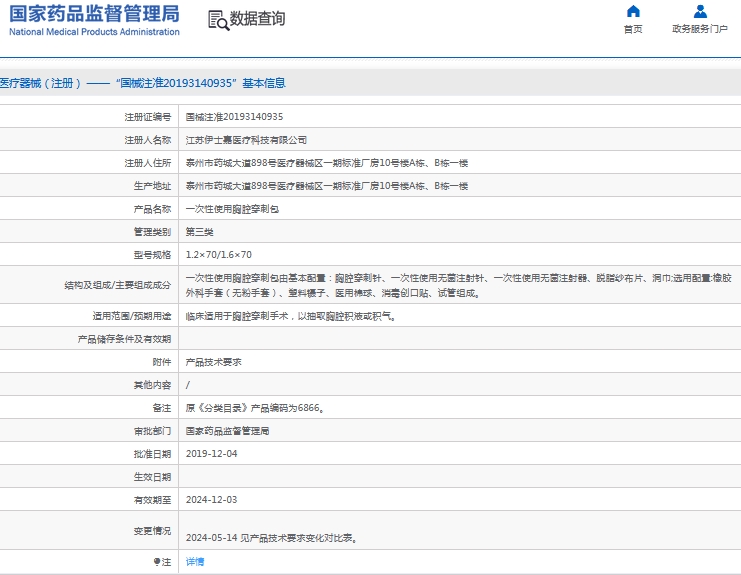Click the bullet icon beside 注 label

(157, 562)
